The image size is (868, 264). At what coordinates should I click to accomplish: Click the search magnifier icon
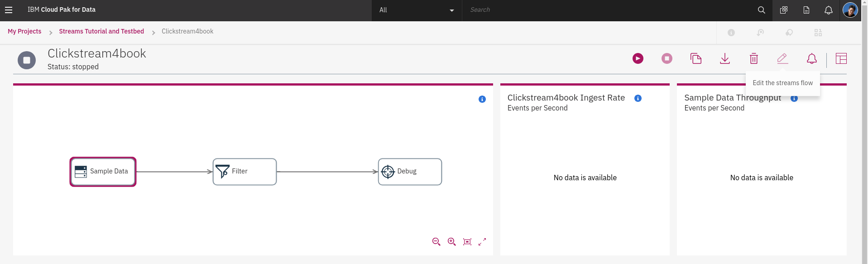[762, 10]
